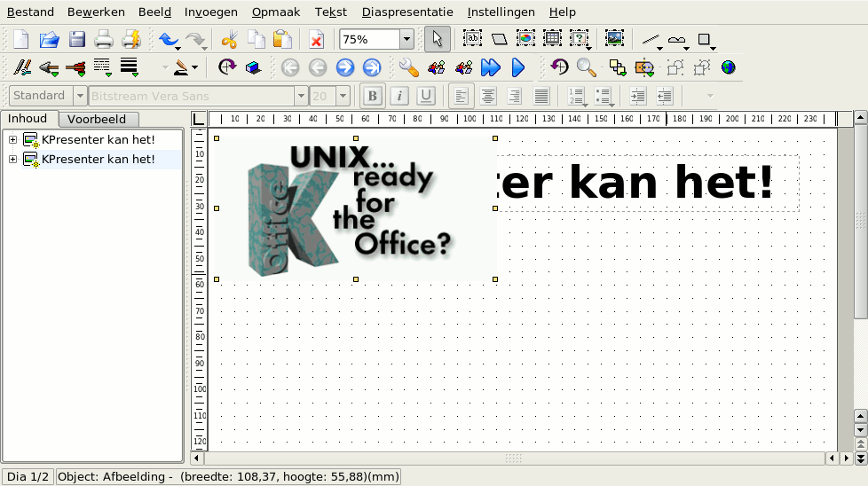Cut the selection with the scissors icon

[229, 39]
